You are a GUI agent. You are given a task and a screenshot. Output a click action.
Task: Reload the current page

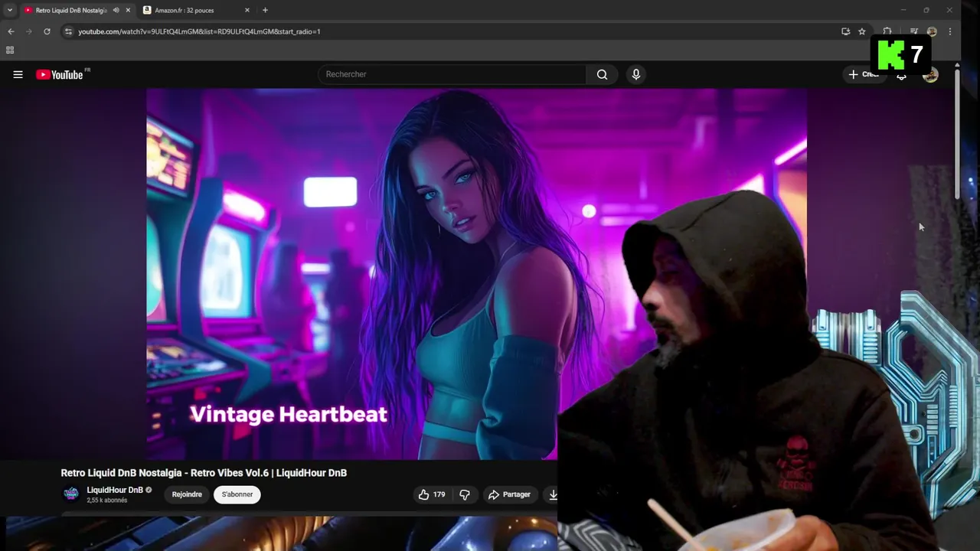(x=47, y=31)
